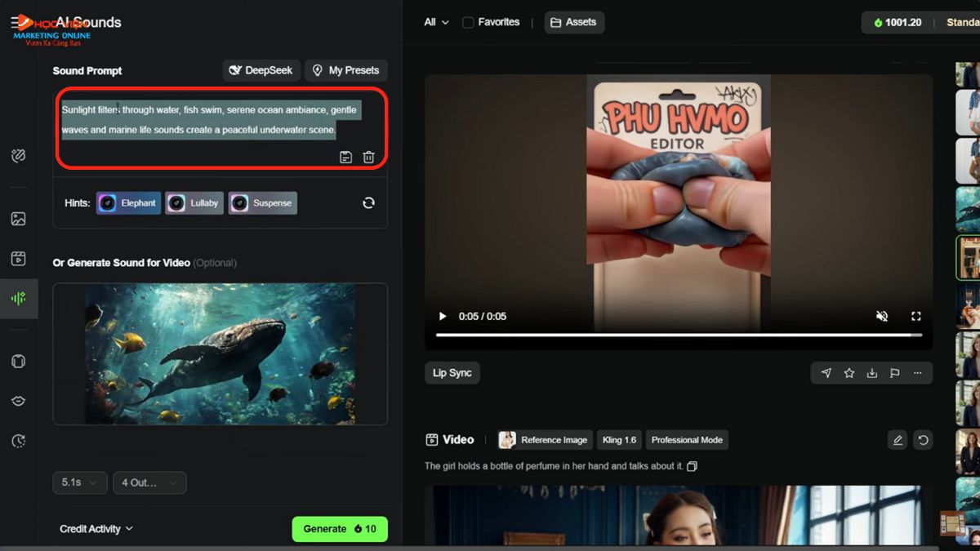Viewport: 980px width, 551px height.
Task: Toggle the Favorites checkbox
Action: 468,22
